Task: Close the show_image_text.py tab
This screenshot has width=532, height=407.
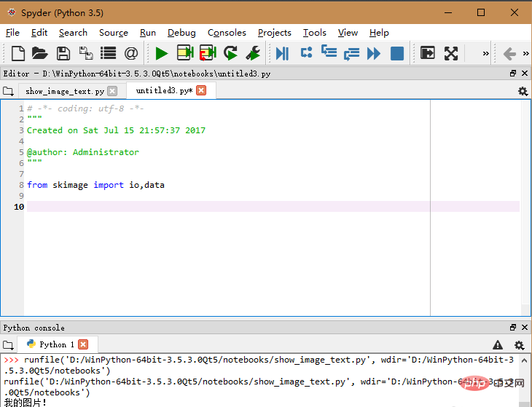Action: [112, 91]
